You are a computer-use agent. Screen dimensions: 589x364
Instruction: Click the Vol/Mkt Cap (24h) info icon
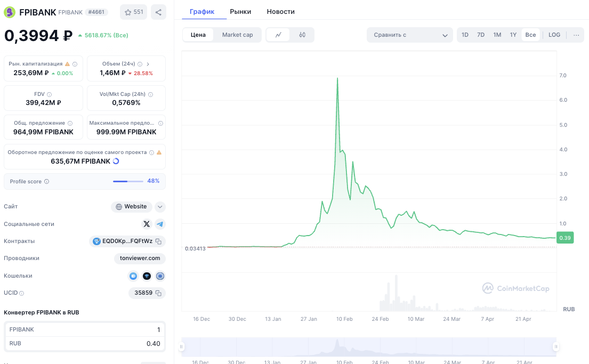point(150,94)
